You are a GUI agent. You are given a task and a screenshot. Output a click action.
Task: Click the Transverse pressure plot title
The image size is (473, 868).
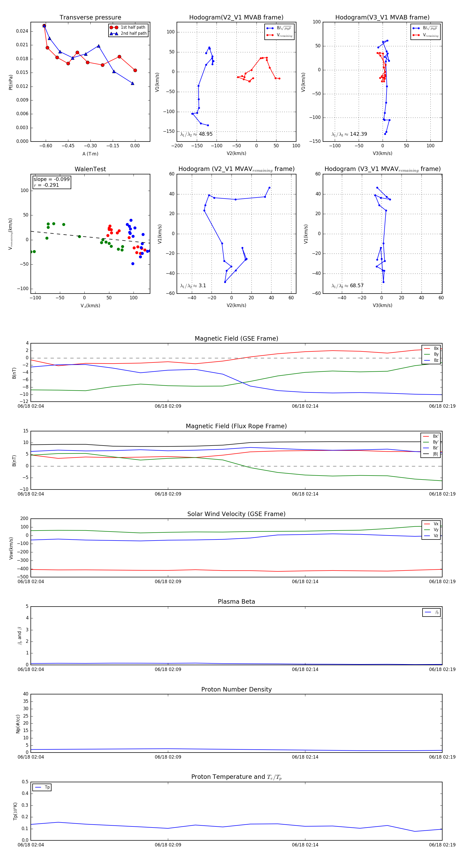(x=90, y=18)
